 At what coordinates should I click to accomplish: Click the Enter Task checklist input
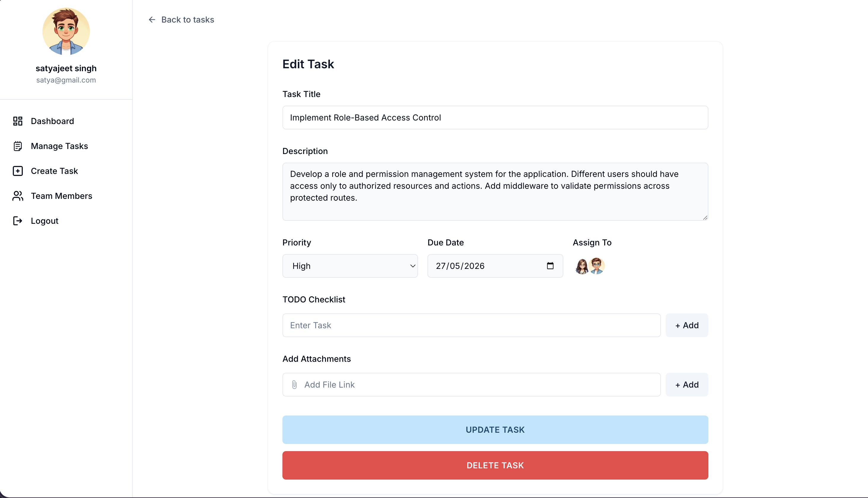pyautogui.click(x=471, y=325)
